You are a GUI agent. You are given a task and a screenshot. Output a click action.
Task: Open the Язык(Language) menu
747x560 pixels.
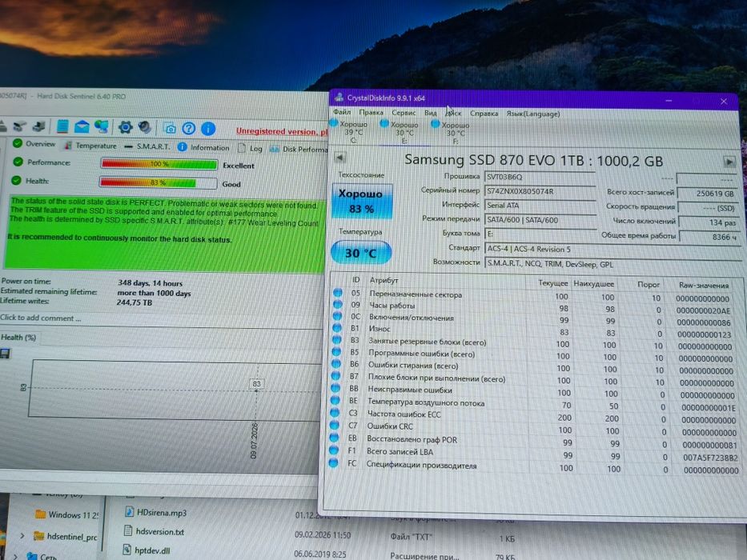coord(532,114)
